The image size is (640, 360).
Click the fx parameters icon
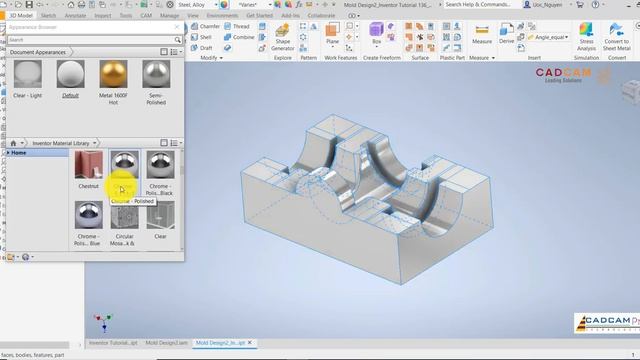[299, 5]
